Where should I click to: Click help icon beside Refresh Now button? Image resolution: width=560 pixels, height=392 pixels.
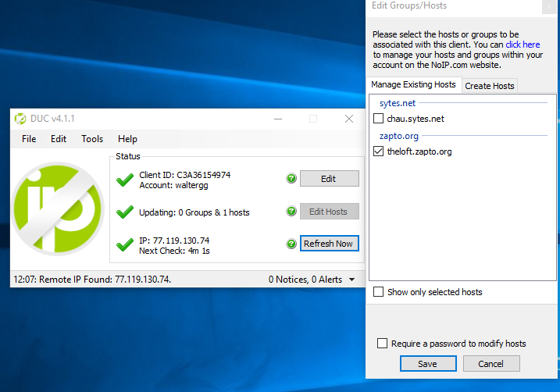pos(291,244)
